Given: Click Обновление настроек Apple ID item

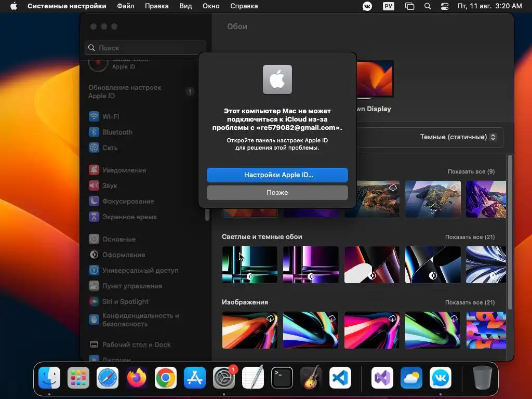Looking at the screenshot, I should [141, 91].
